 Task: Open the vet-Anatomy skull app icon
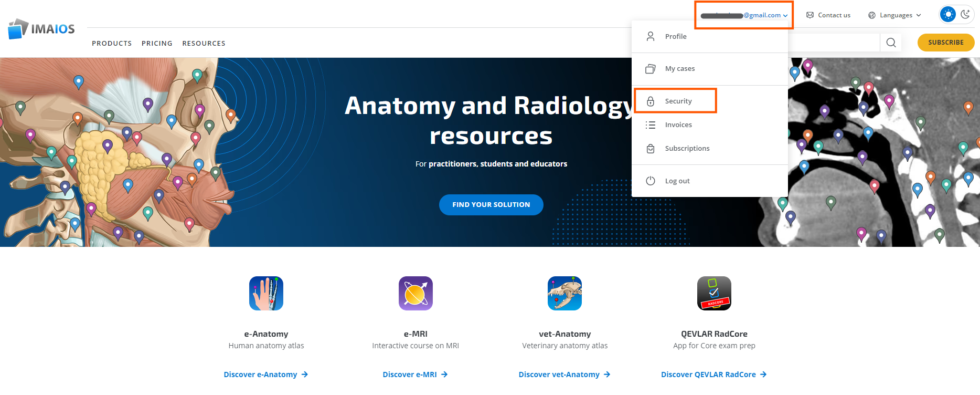tap(564, 293)
